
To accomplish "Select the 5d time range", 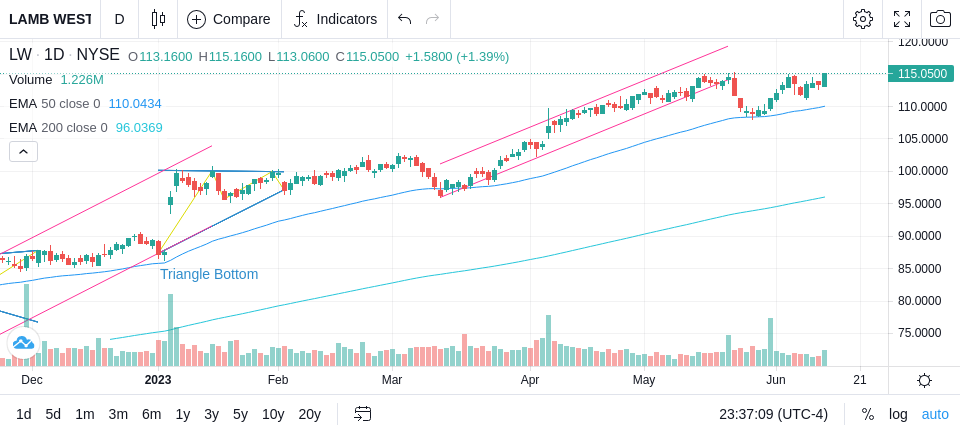I will click(x=53, y=415).
